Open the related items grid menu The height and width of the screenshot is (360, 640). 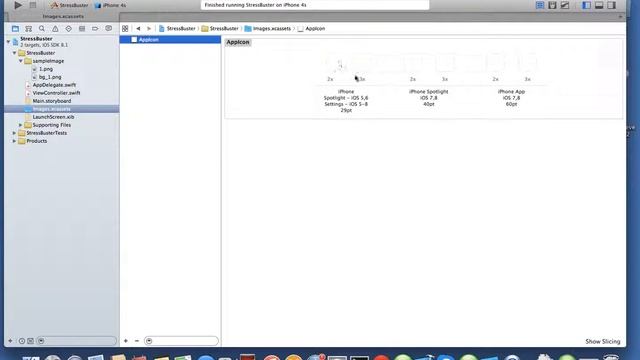click(125, 29)
